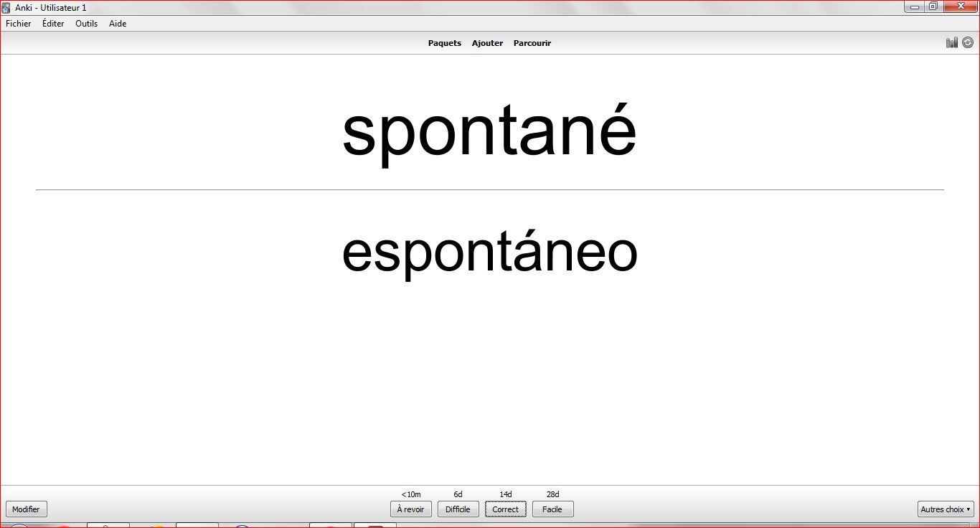
Task: Expand the Autres choix dropdown
Action: click(x=946, y=509)
